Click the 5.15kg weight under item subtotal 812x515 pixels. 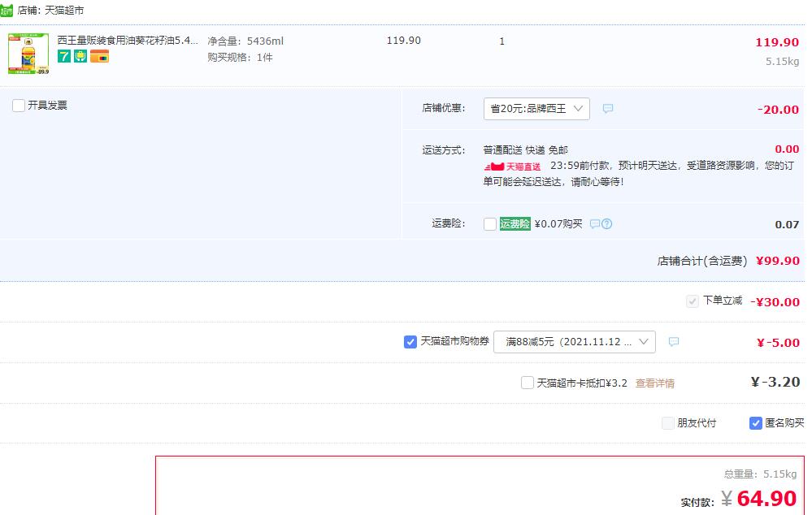[783, 61]
